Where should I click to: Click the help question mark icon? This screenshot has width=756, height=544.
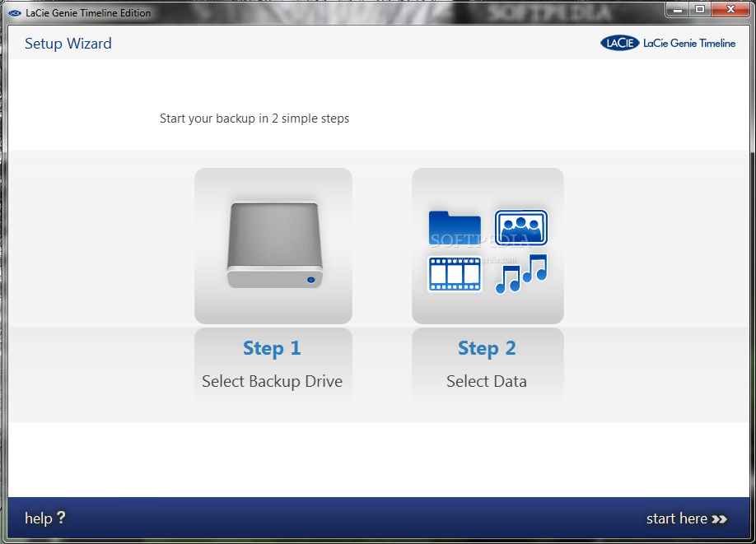[61, 518]
